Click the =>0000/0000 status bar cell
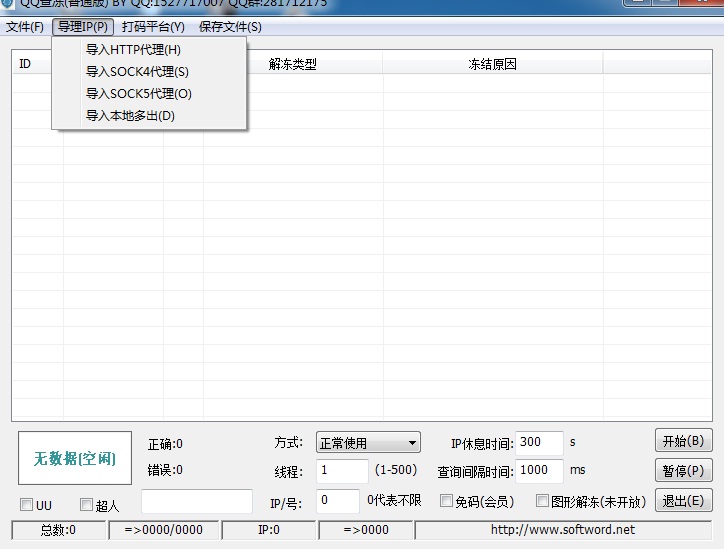Viewport: 724px width, 549px height. (x=163, y=530)
